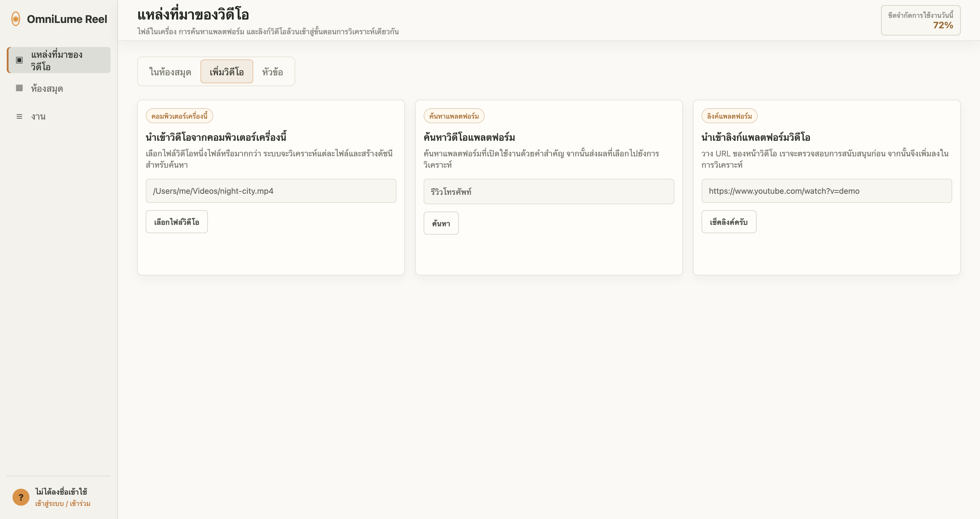Screen dimensions: 980x519
Task: Click the ลิงค์แพลตฟอร์ม badge
Action: [729, 116]
